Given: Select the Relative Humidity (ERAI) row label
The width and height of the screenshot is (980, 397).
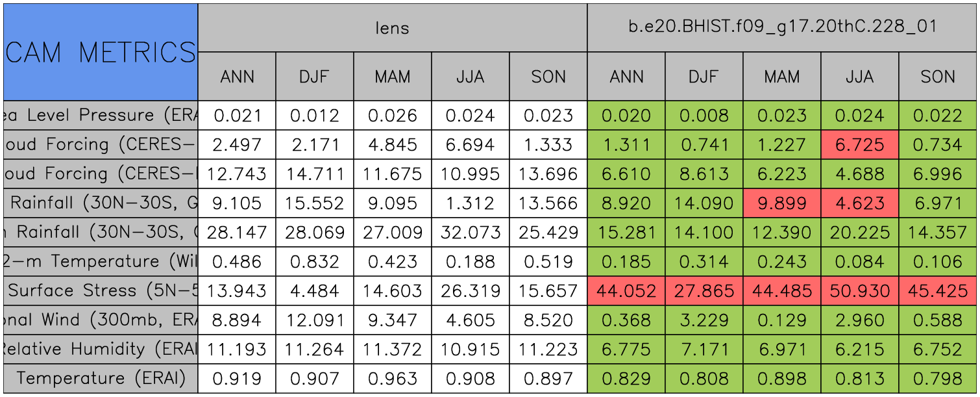Looking at the screenshot, I should click(x=101, y=350).
